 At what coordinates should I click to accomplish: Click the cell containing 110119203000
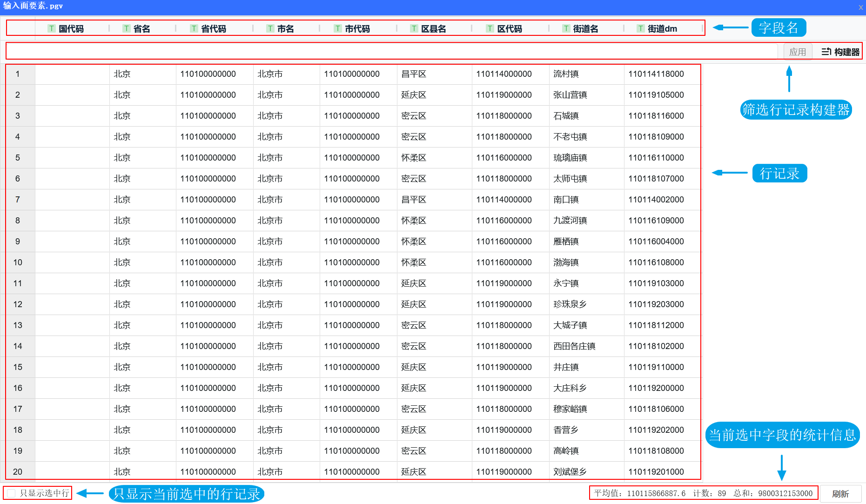pyautogui.click(x=656, y=304)
